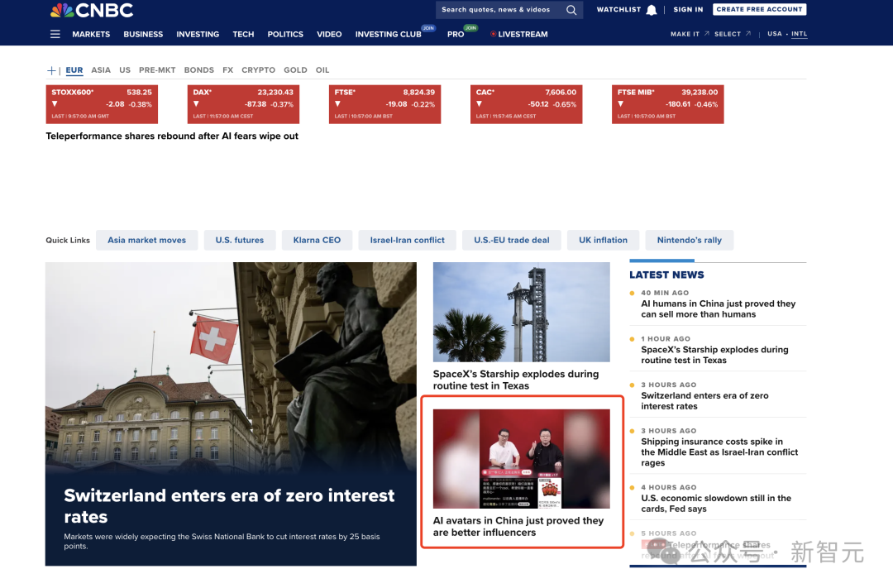Open the hamburger navigation menu
This screenshot has height=588, width=893.
[x=55, y=35]
